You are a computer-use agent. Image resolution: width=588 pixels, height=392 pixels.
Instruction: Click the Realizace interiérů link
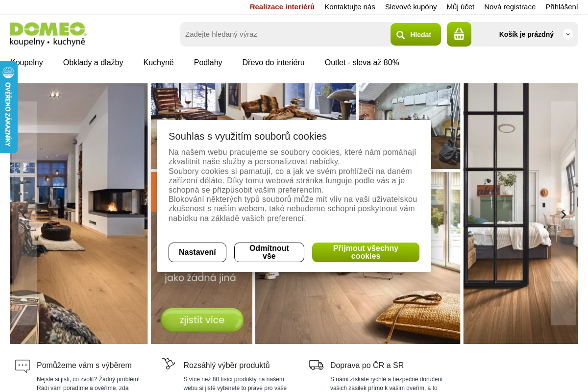click(282, 7)
